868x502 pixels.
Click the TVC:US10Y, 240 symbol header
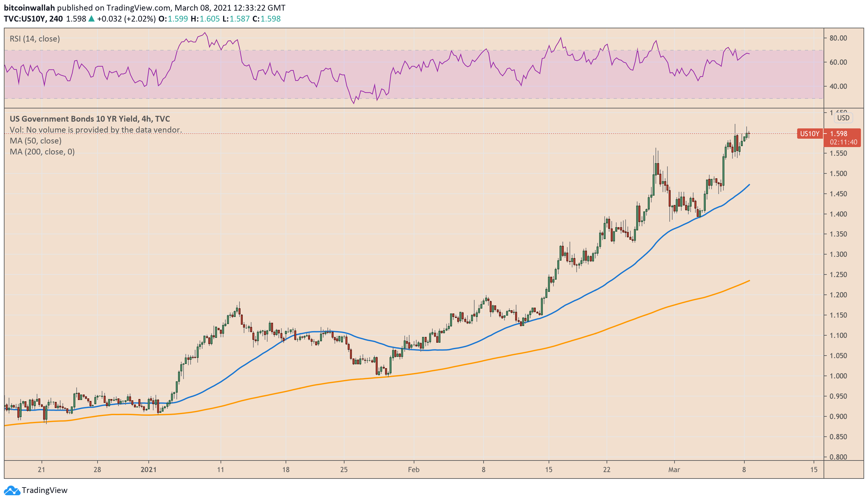click(33, 19)
